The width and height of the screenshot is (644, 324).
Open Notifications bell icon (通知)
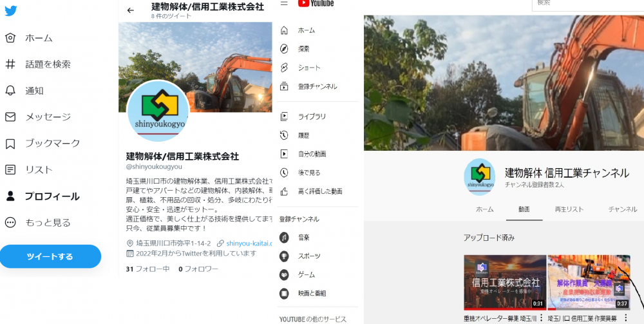click(10, 91)
